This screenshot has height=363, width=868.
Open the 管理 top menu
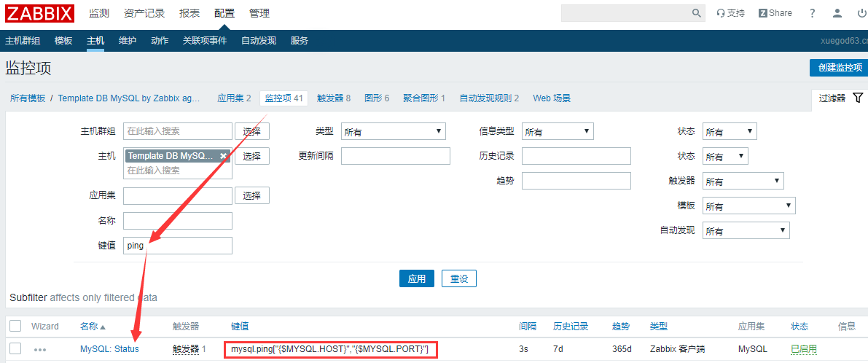pos(259,13)
